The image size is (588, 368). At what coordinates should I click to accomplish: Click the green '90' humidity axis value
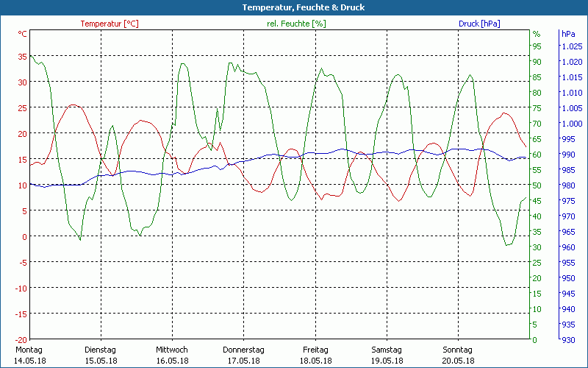pyautogui.click(x=537, y=62)
